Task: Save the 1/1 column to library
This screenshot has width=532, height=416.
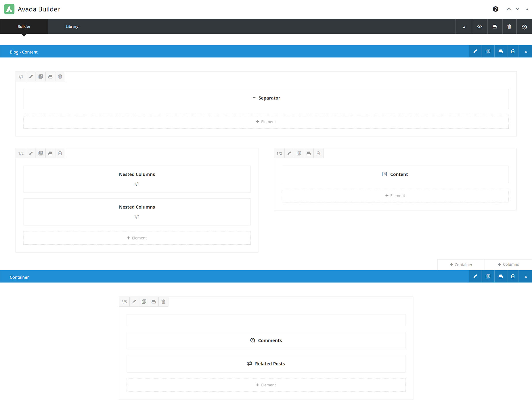Action: (x=50, y=77)
